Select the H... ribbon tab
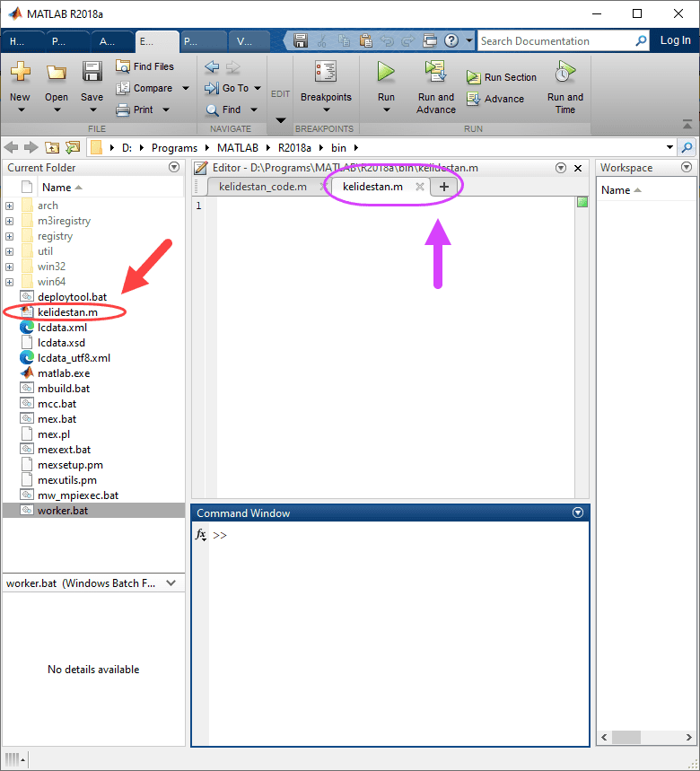The image size is (700, 771). click(23, 42)
